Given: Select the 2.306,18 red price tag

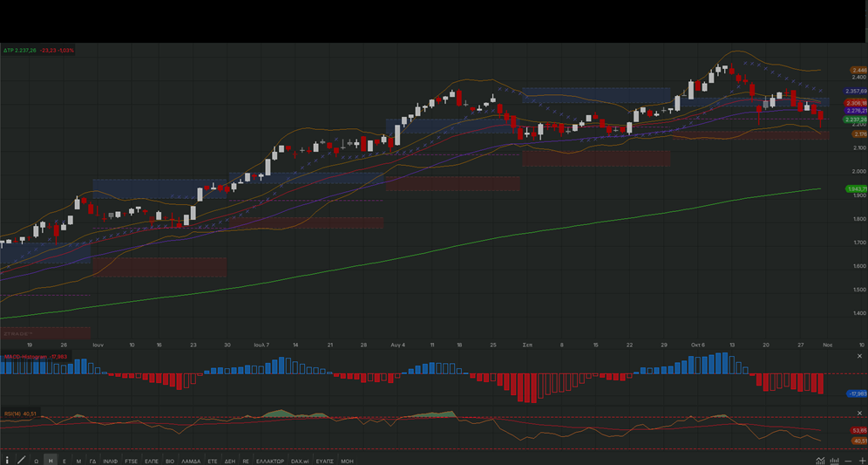Looking at the screenshot, I should [x=856, y=103].
